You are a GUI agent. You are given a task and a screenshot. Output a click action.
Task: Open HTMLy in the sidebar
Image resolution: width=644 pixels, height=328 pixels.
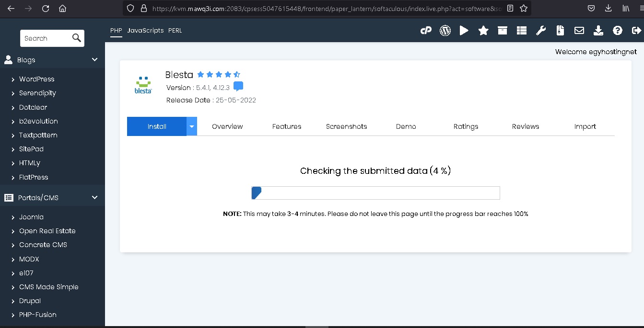30,163
